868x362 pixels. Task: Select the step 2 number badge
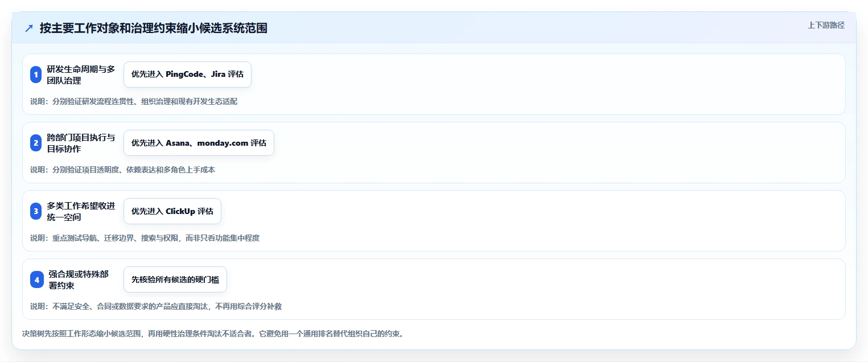click(x=36, y=143)
